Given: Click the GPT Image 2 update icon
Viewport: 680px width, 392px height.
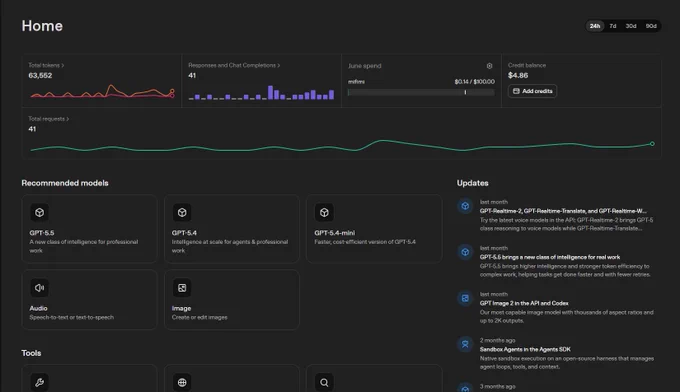Looking at the screenshot, I should coord(465,298).
